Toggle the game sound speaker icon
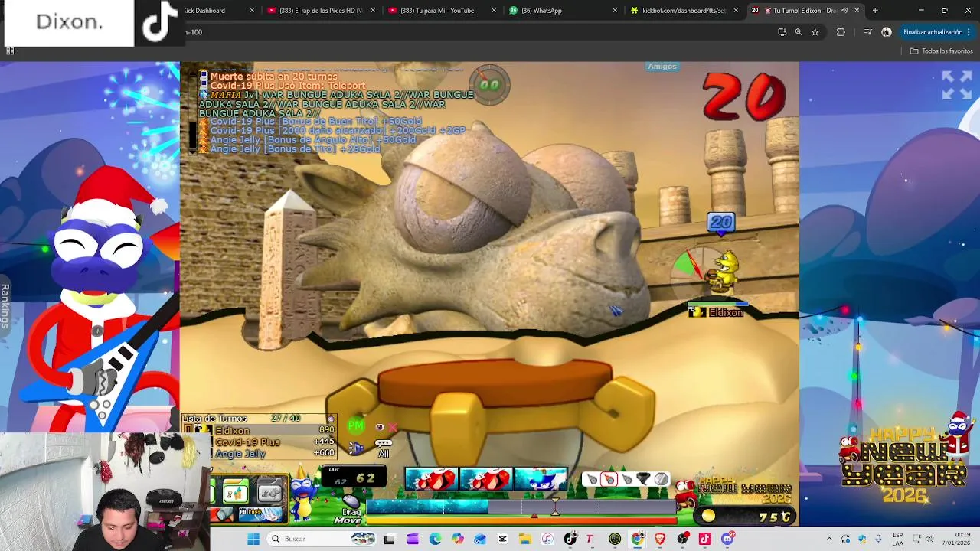Viewport: 980px width, 551px height. 356,448
